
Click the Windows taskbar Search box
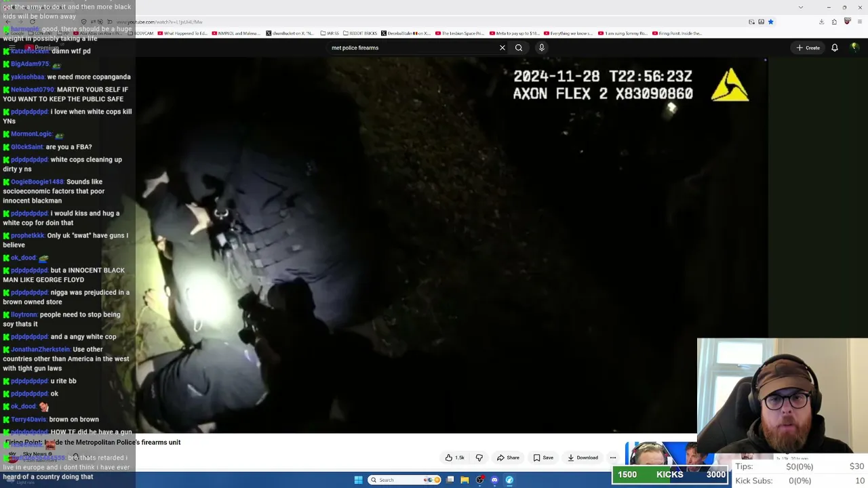[404, 480]
